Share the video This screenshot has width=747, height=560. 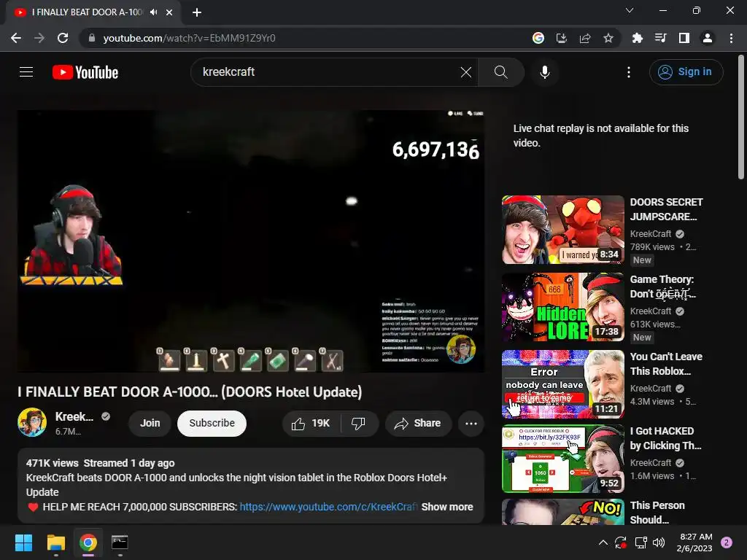(x=418, y=424)
